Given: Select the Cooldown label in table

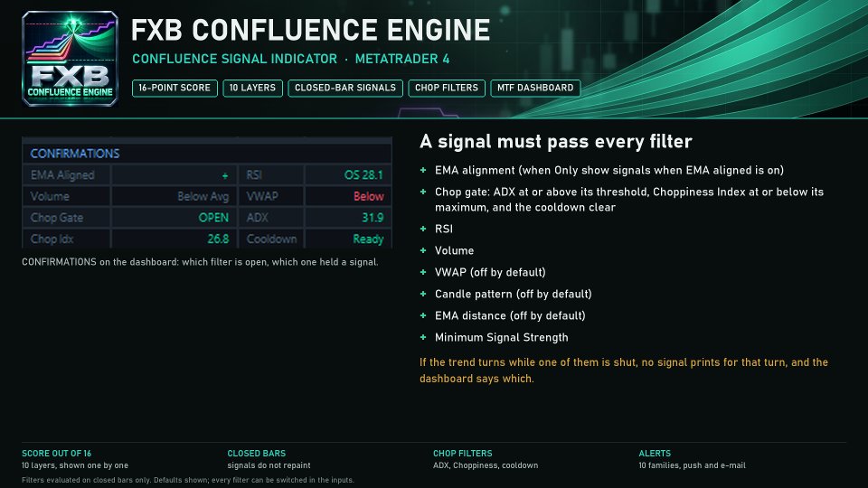Looking at the screenshot, I should click(272, 239).
